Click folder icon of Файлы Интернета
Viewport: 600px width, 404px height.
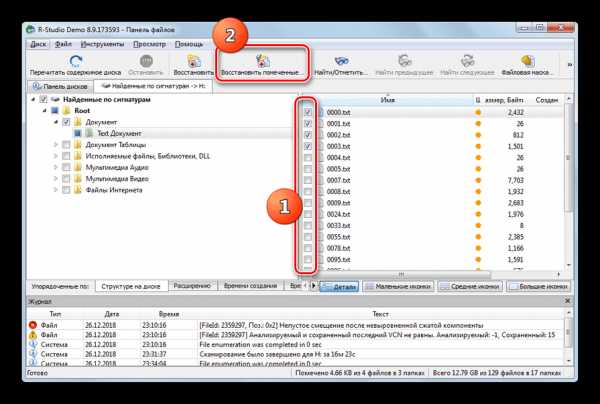click(x=78, y=190)
